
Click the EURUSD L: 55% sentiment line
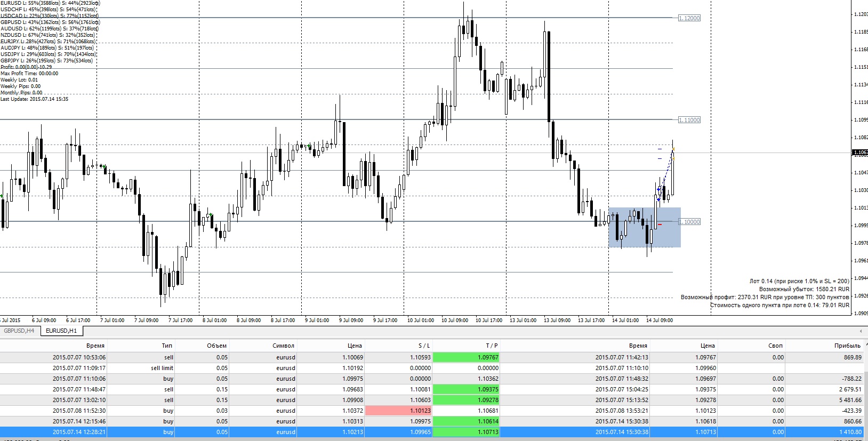50,3
